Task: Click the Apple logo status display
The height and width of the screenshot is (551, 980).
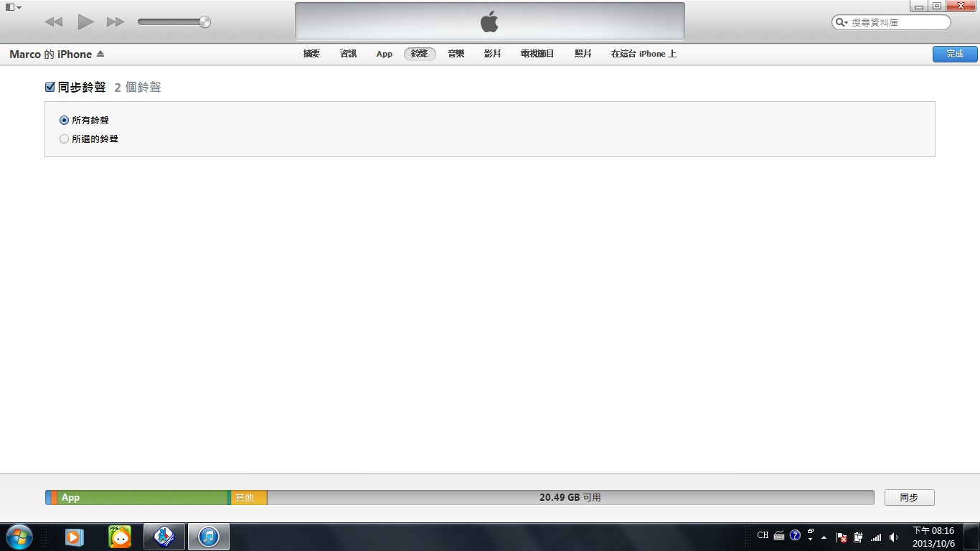Action: [489, 22]
